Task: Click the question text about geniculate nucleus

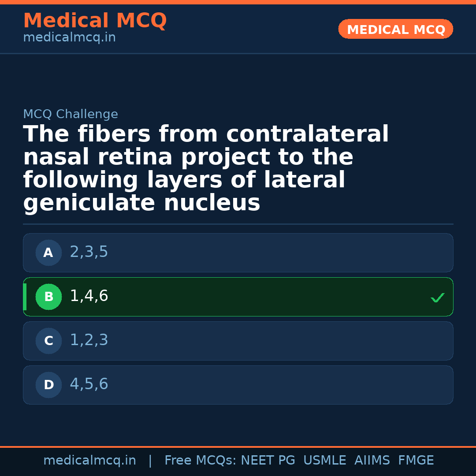Action: point(206,169)
